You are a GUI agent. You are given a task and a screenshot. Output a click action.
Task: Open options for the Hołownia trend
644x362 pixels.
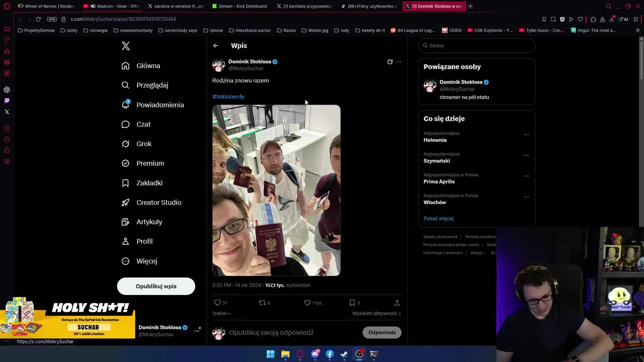[526, 134]
